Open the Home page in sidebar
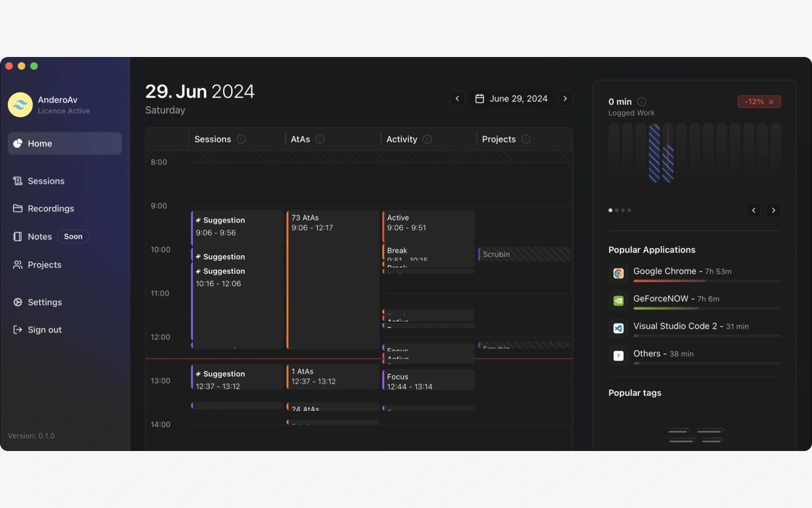 [x=65, y=143]
